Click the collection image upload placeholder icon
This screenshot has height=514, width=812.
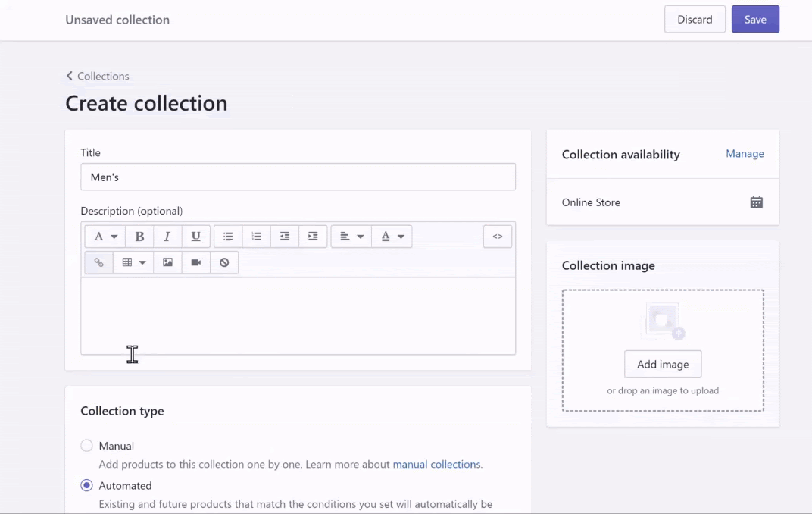pos(663,321)
